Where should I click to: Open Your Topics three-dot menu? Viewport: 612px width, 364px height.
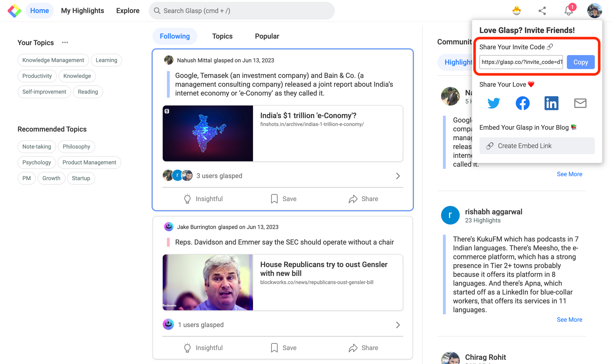coord(65,43)
